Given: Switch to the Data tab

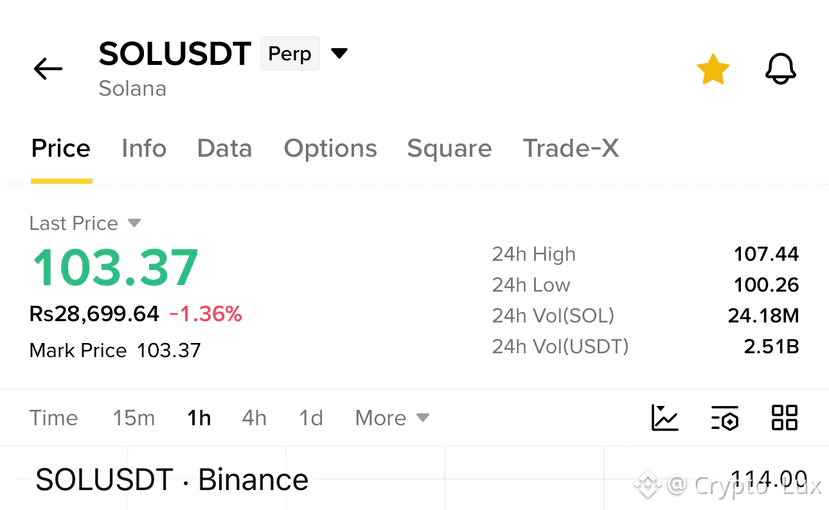Looking at the screenshot, I should click(224, 149).
